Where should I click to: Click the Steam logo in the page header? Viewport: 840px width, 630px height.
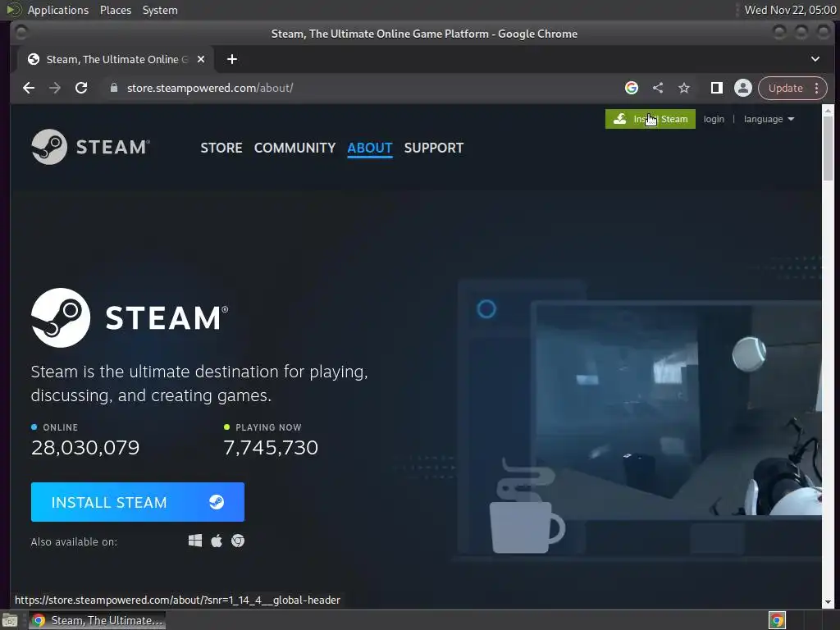pos(90,147)
